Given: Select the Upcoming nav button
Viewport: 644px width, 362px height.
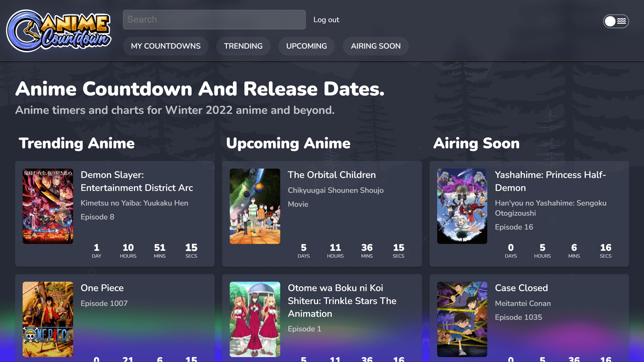Looking at the screenshot, I should pos(306,46).
